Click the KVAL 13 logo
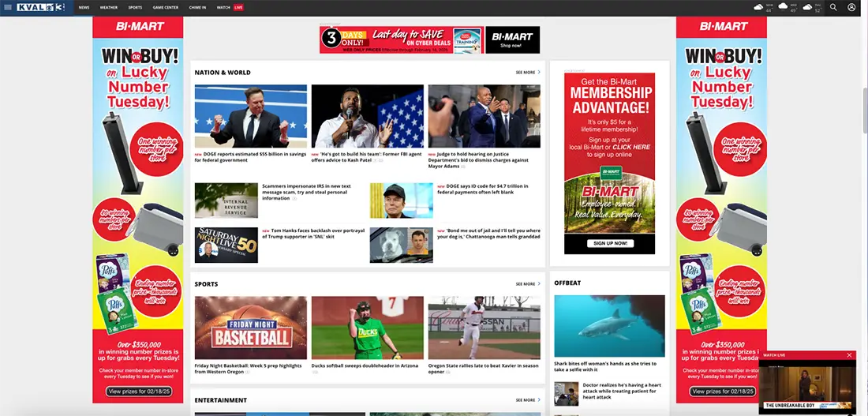 [x=40, y=7]
